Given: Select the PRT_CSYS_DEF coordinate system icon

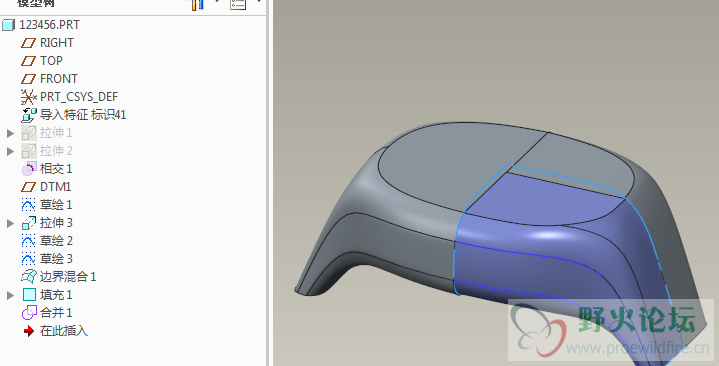Looking at the screenshot, I should point(28,97).
